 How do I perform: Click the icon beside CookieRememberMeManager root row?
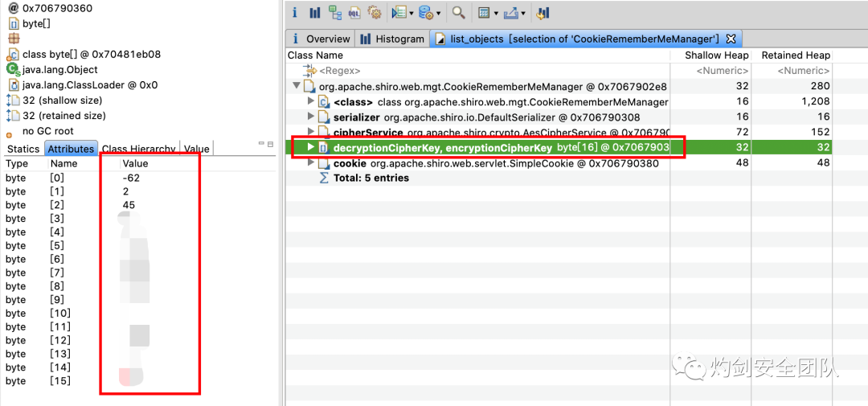tap(310, 86)
